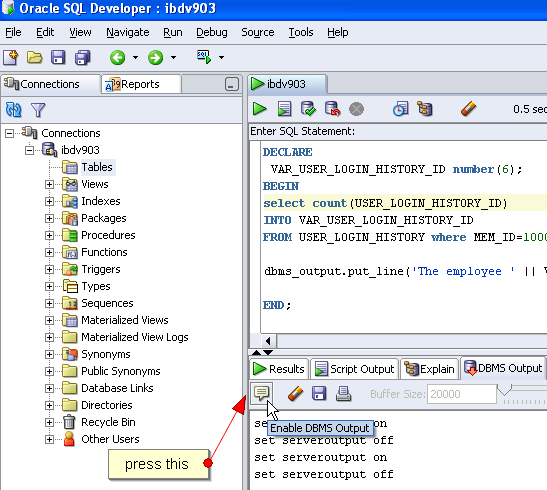
Task: Open the Debug menu
Action: click(212, 32)
